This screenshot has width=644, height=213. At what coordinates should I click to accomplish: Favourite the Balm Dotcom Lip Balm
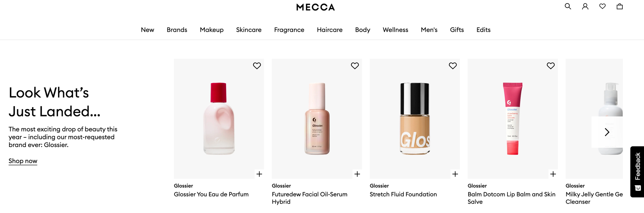click(551, 65)
